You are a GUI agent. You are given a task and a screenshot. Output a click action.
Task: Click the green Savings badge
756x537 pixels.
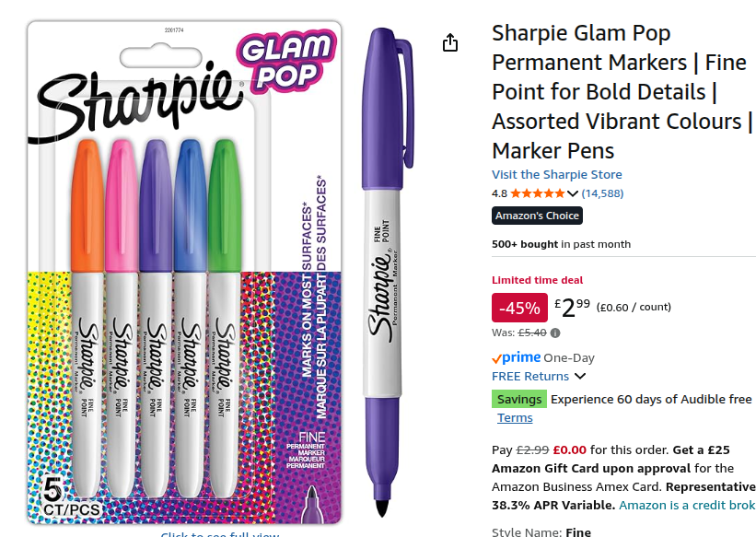[x=519, y=399]
